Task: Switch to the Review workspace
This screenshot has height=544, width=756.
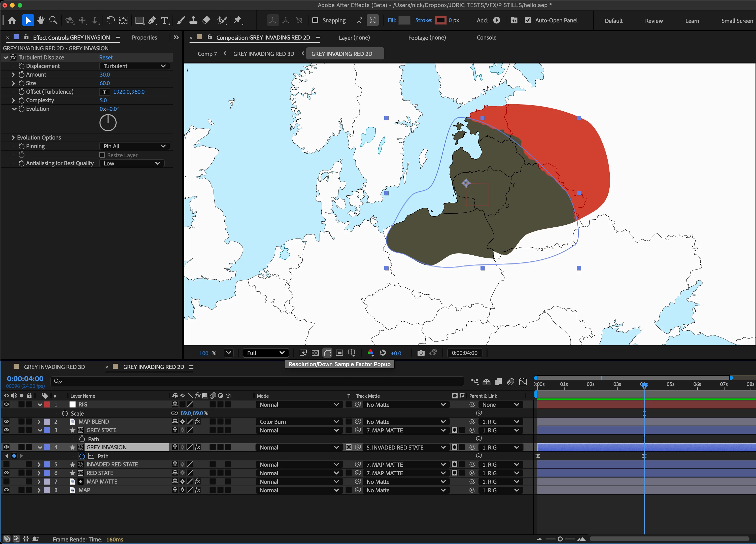Action: 653,21
